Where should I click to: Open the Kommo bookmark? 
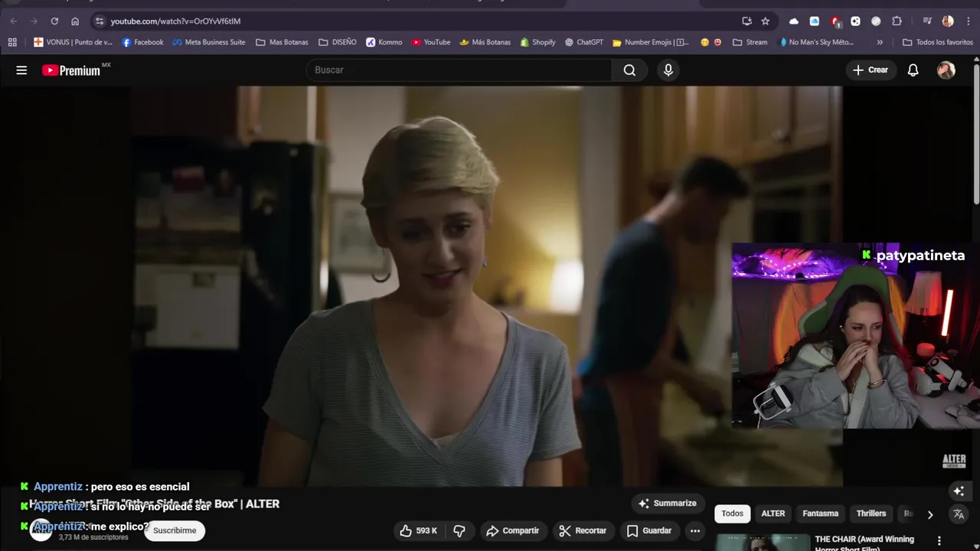tap(384, 42)
